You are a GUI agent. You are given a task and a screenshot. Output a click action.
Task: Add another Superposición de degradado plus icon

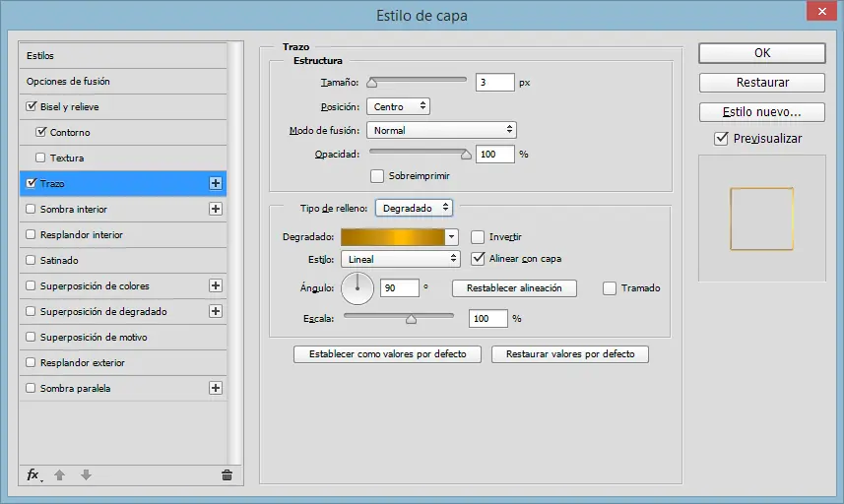[216, 311]
